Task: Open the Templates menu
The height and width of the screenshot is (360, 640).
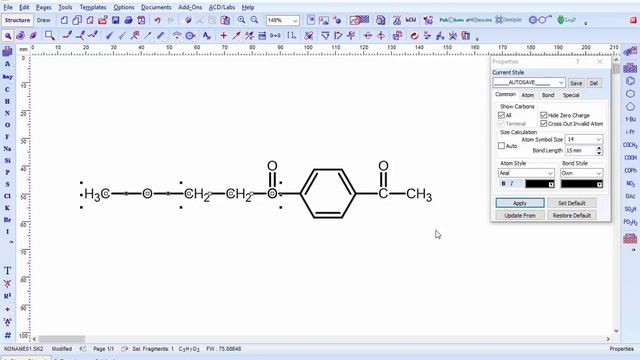Action: point(93,7)
